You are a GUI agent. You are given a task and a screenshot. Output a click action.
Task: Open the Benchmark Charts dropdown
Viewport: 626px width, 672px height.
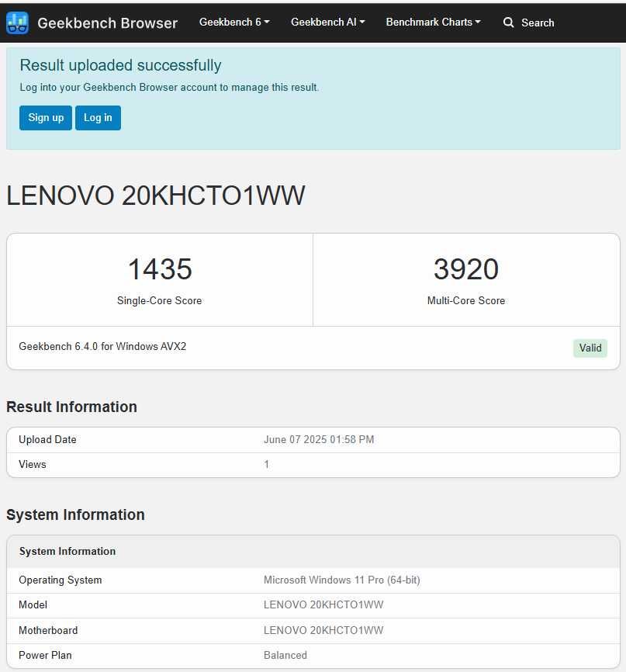click(x=433, y=23)
